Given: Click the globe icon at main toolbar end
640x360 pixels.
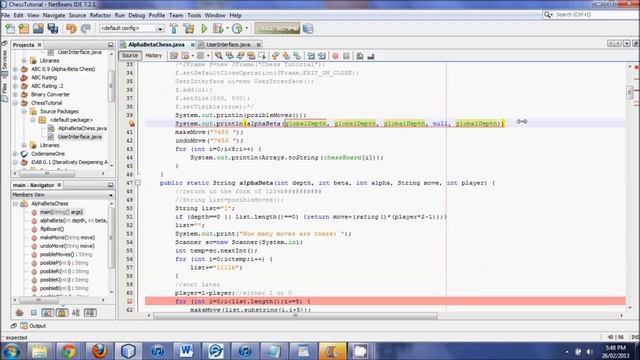Looking at the screenshot, I should [308, 29].
